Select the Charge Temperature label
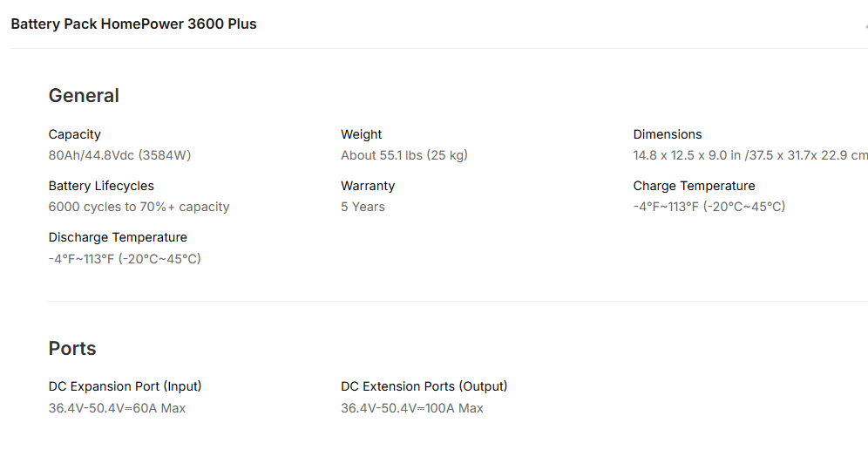 click(x=694, y=186)
